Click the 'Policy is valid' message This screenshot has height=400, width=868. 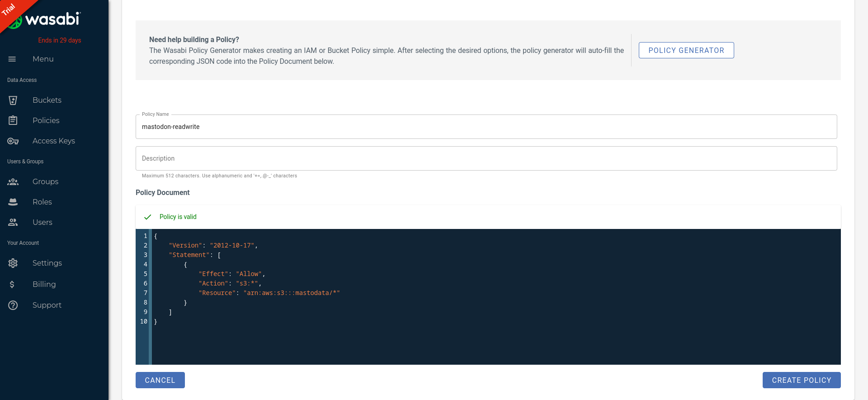pyautogui.click(x=178, y=217)
